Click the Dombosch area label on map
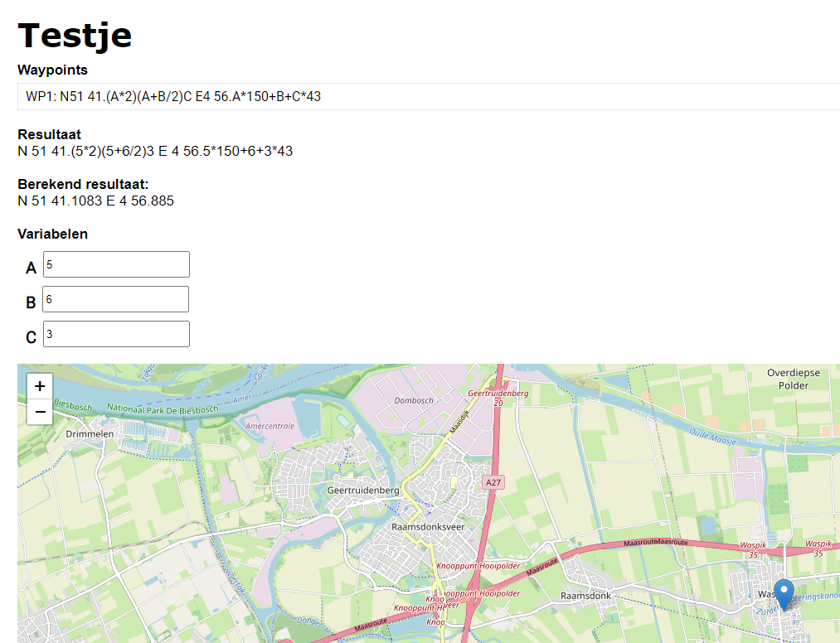The height and width of the screenshot is (643, 840). click(x=414, y=400)
